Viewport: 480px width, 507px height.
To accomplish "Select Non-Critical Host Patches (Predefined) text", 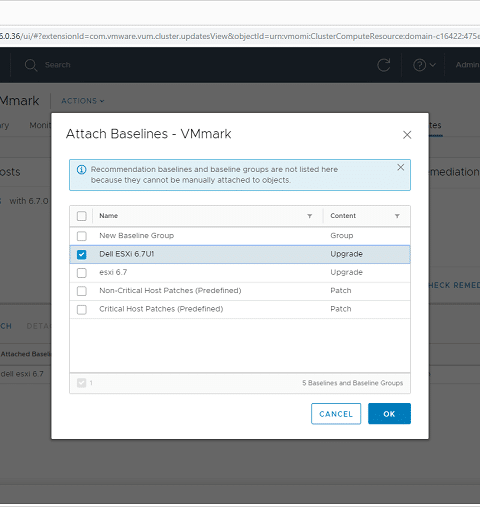I will tap(170, 291).
